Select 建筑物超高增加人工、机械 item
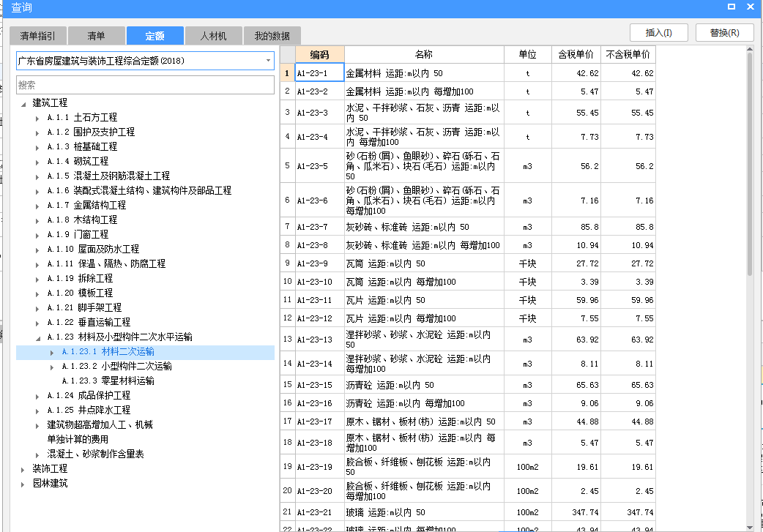Image resolution: width=763 pixels, height=532 pixels. (100, 424)
